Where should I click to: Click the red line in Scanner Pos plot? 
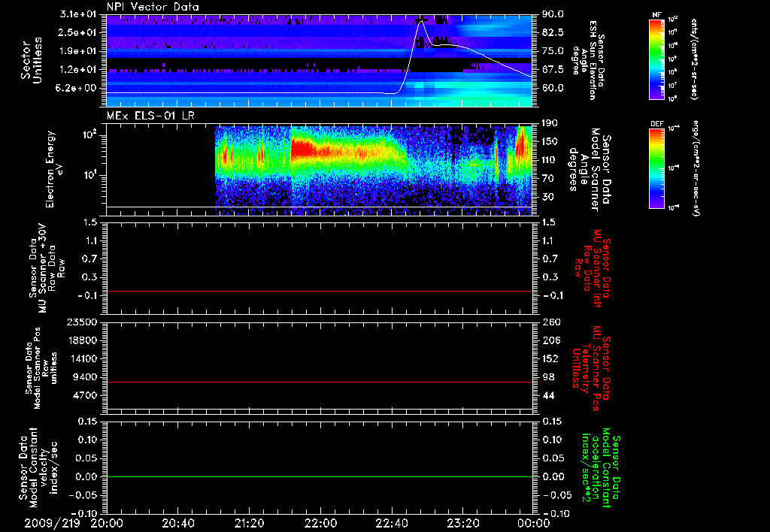click(x=319, y=382)
